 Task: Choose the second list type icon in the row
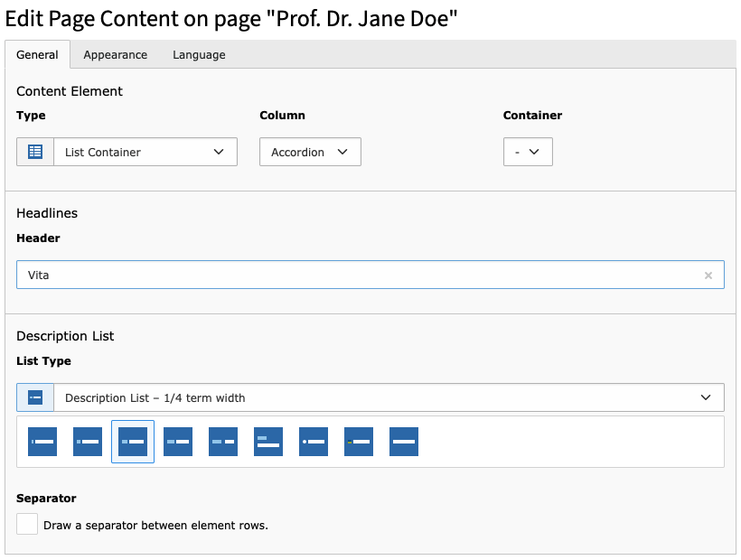(88, 442)
